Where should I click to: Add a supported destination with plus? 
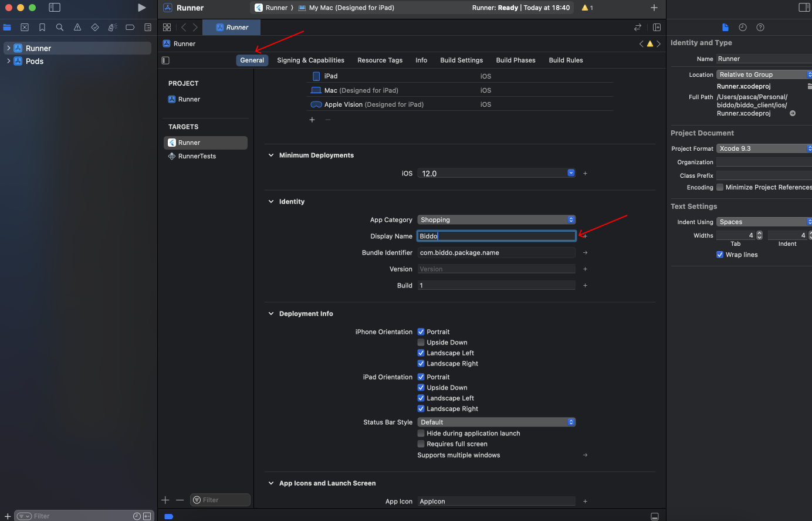[x=312, y=120]
